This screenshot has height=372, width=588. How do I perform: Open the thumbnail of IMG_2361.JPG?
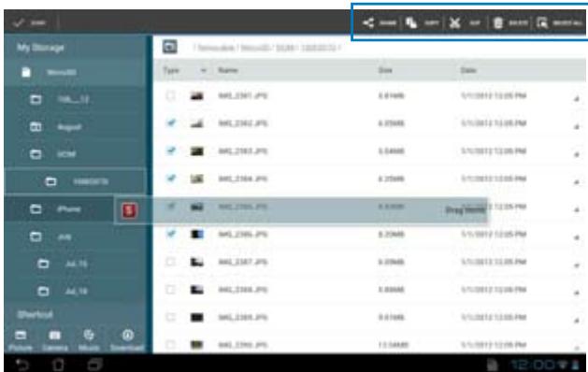[x=197, y=96]
